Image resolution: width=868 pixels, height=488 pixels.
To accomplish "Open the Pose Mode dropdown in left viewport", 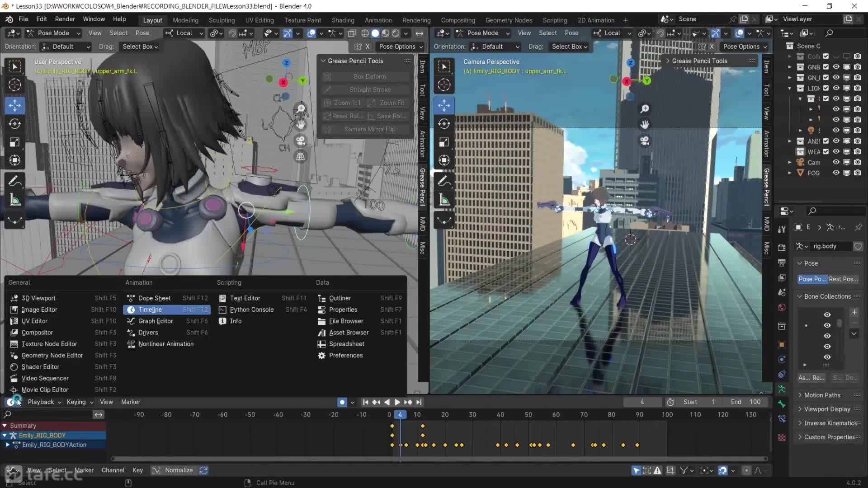I will (x=53, y=33).
